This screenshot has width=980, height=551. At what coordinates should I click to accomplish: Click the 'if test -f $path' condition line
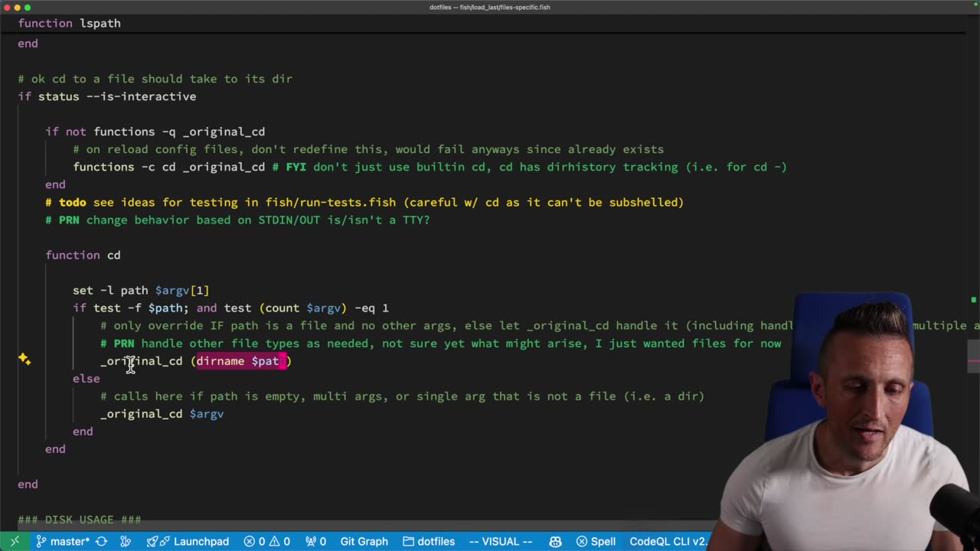pos(230,308)
